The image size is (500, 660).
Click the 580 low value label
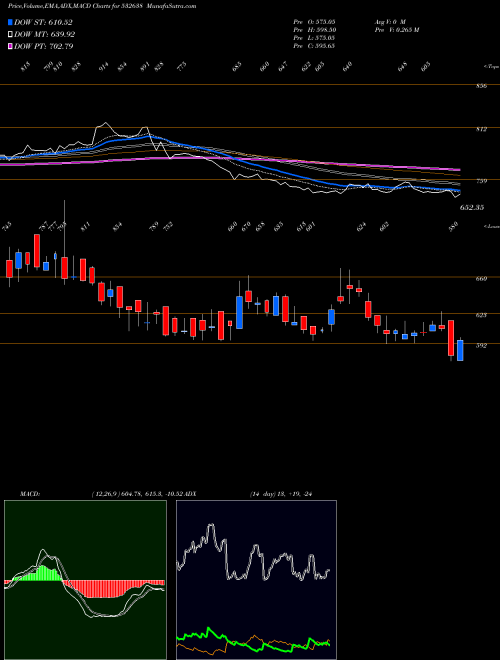point(453,226)
